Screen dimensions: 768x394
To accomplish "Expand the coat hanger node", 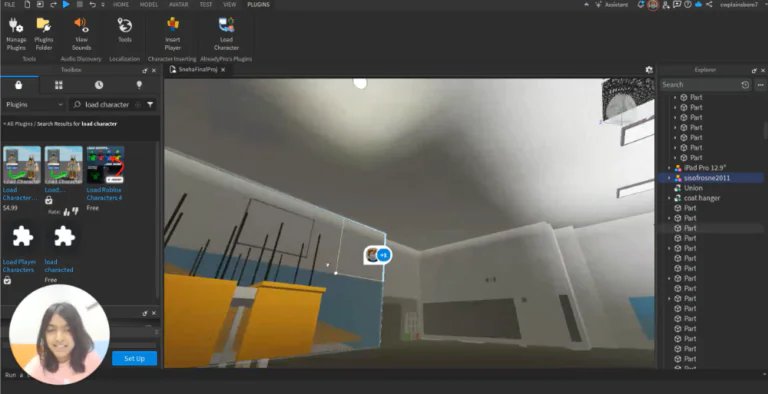I will point(670,198).
